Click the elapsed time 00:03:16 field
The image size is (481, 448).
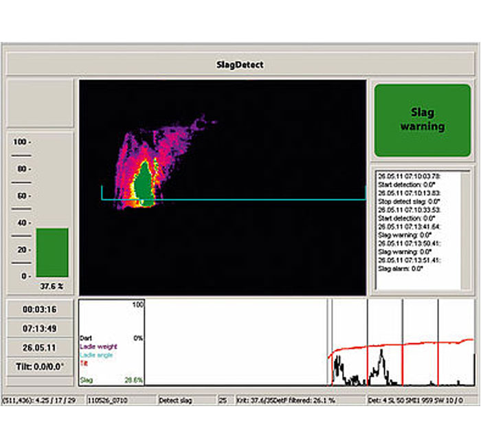[x=39, y=309]
